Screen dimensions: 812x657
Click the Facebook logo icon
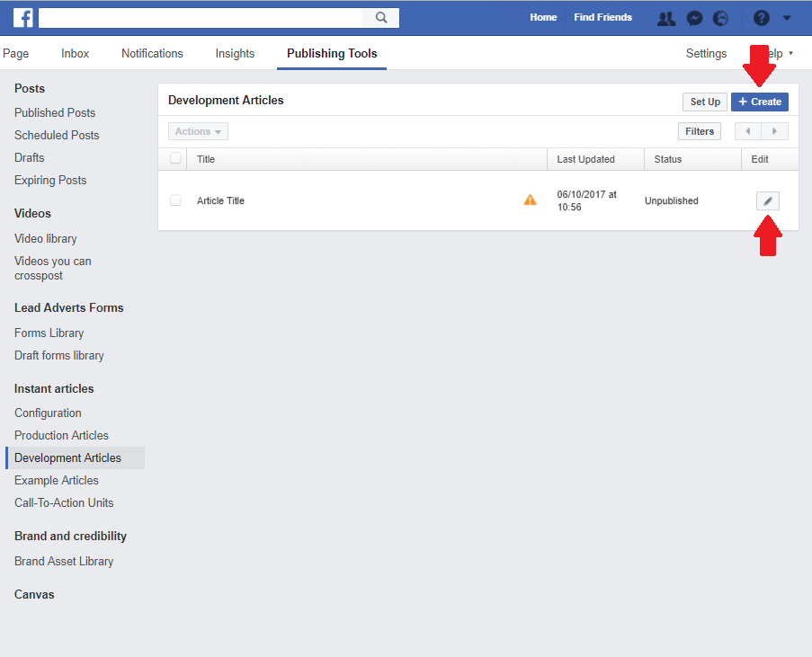pos(22,18)
